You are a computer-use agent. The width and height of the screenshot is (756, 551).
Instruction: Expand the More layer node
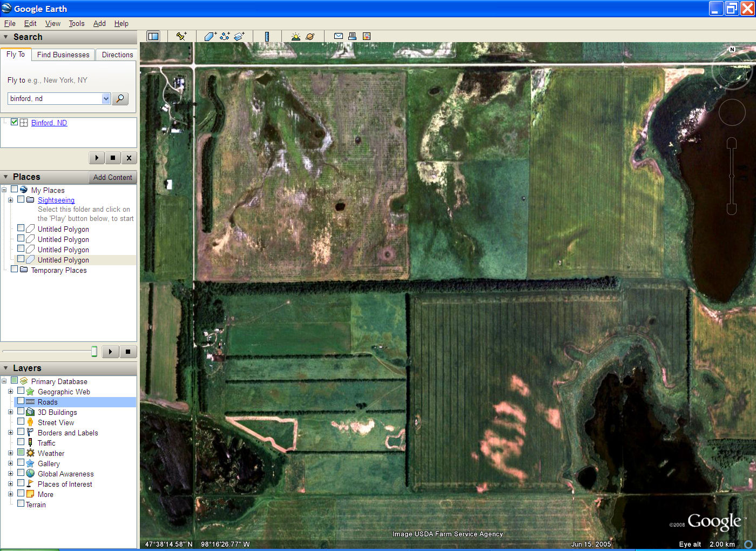point(10,494)
